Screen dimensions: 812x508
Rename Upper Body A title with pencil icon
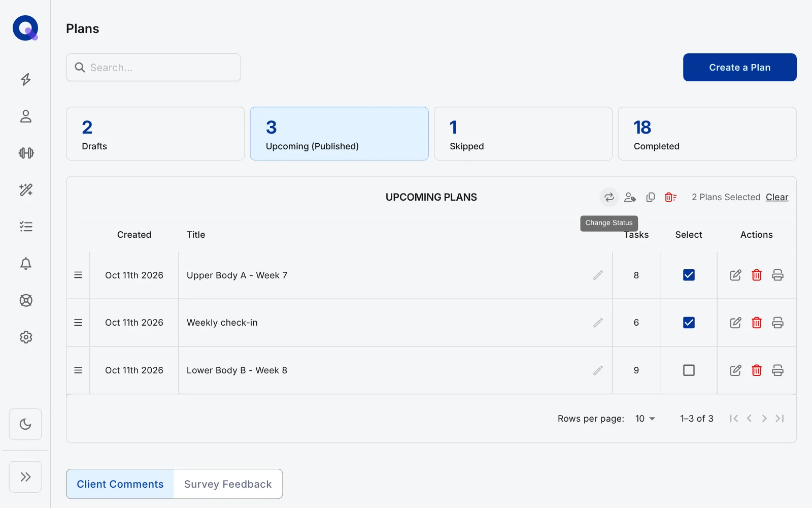[x=598, y=275]
